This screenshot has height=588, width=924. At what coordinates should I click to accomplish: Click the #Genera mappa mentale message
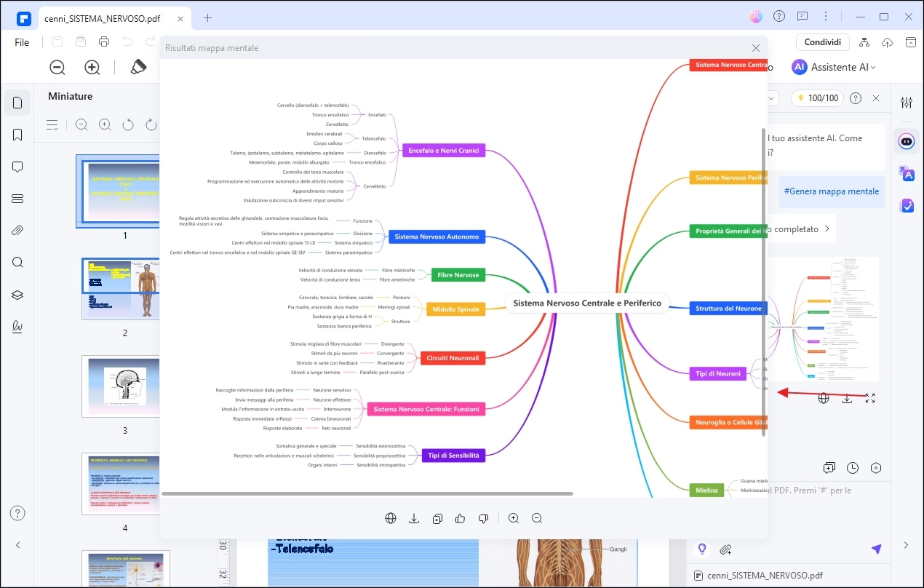tap(832, 191)
